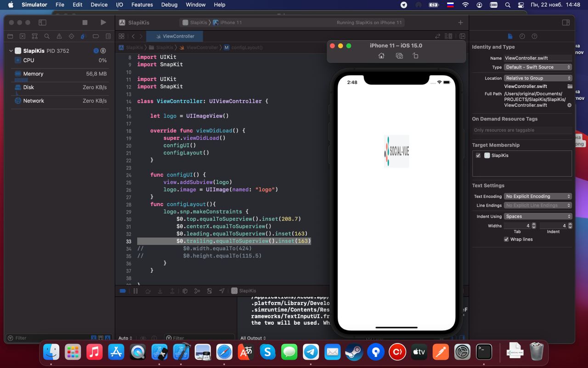Click the Run play button in Xcode

103,22
